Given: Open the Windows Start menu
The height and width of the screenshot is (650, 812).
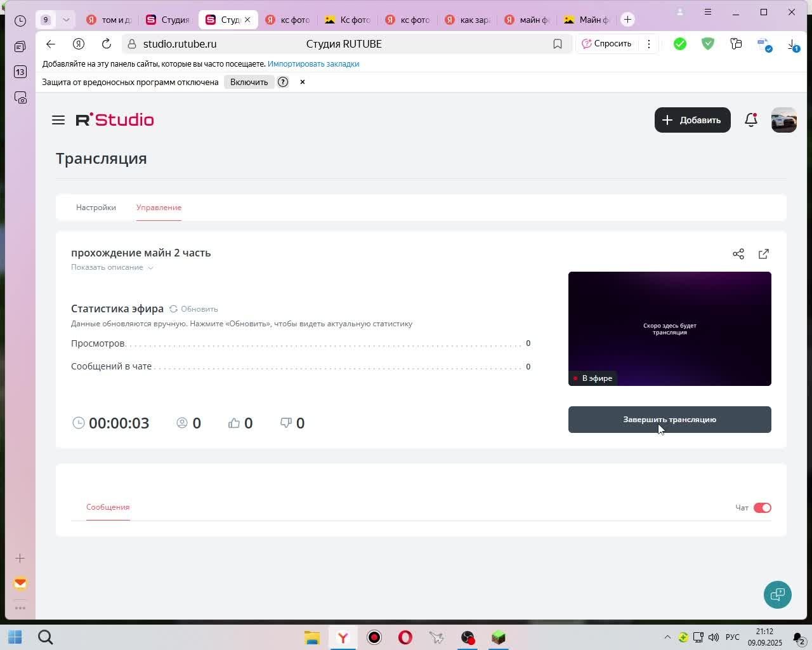Looking at the screenshot, I should coord(15,637).
